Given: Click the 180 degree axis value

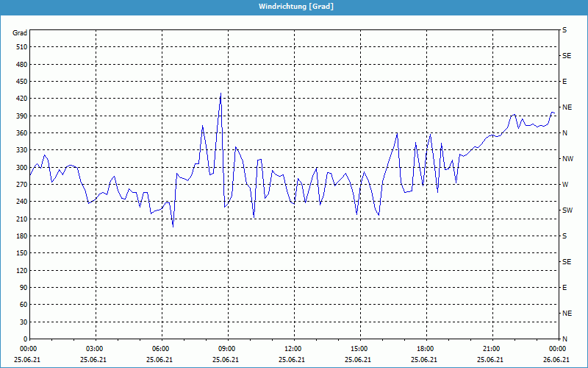Looking at the screenshot, I should point(21,236).
